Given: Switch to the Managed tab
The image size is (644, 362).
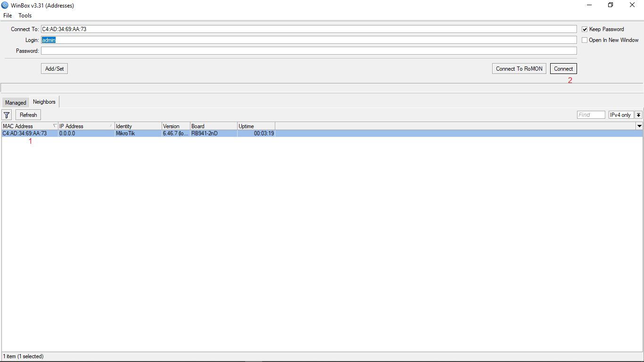Looking at the screenshot, I should (16, 103).
